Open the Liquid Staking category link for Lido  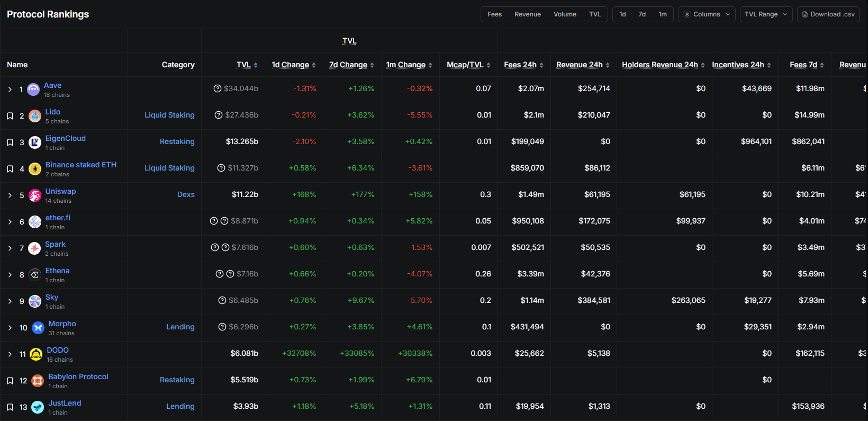[x=169, y=115]
